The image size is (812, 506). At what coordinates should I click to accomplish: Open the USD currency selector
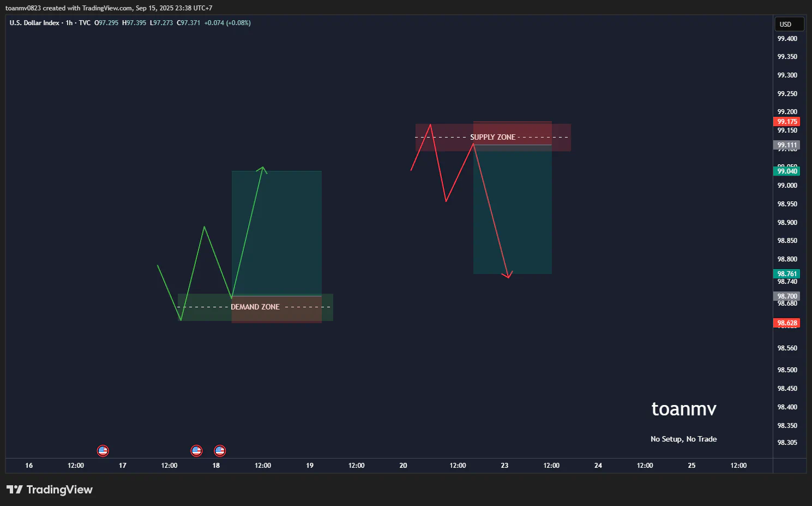pos(789,24)
